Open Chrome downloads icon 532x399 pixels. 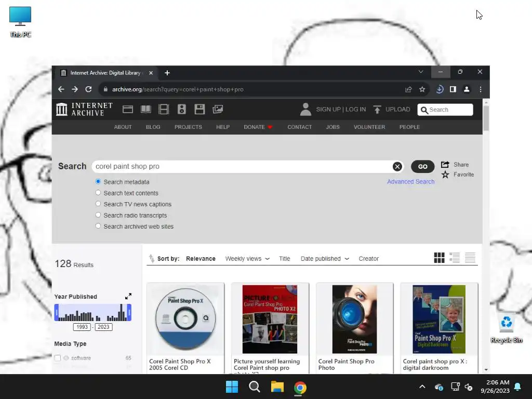(440, 89)
